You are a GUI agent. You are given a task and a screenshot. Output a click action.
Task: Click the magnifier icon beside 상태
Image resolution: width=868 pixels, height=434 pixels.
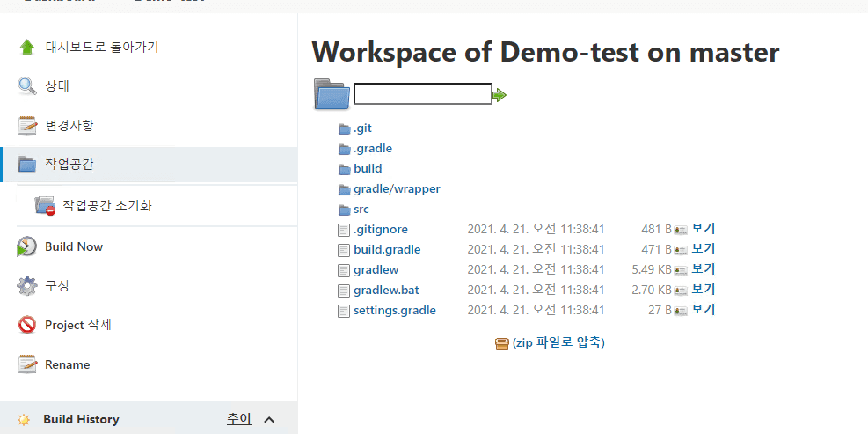coord(27,86)
